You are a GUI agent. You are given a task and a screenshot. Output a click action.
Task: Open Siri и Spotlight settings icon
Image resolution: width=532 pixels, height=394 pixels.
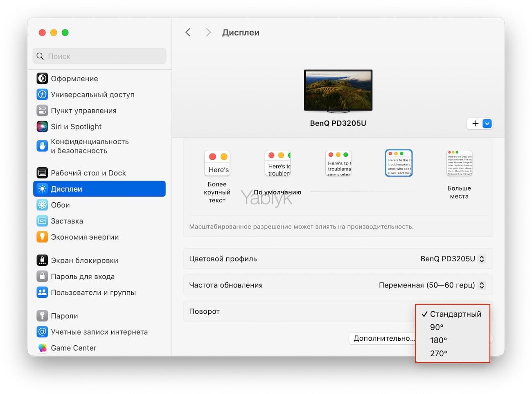click(x=42, y=127)
